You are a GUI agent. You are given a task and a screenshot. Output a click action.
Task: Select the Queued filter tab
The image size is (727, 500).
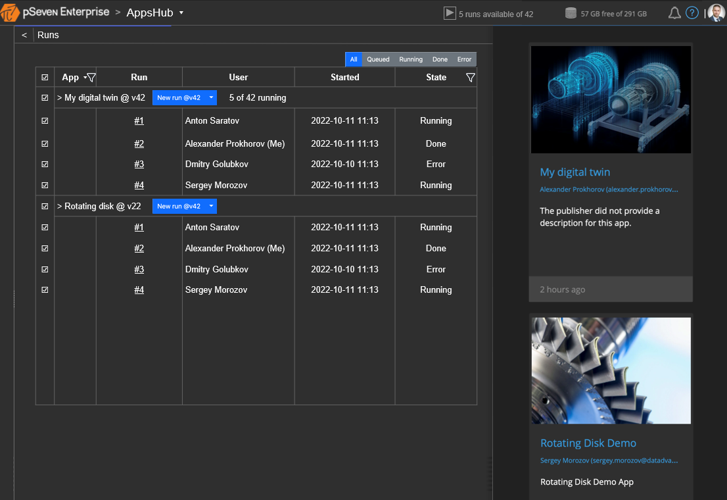click(378, 59)
